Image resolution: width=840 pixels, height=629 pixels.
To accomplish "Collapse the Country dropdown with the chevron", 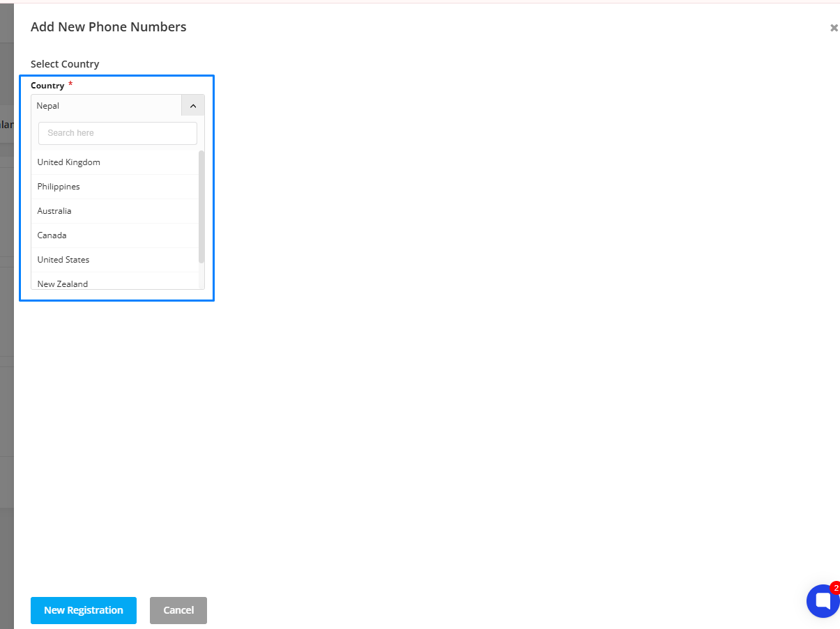I will click(193, 106).
